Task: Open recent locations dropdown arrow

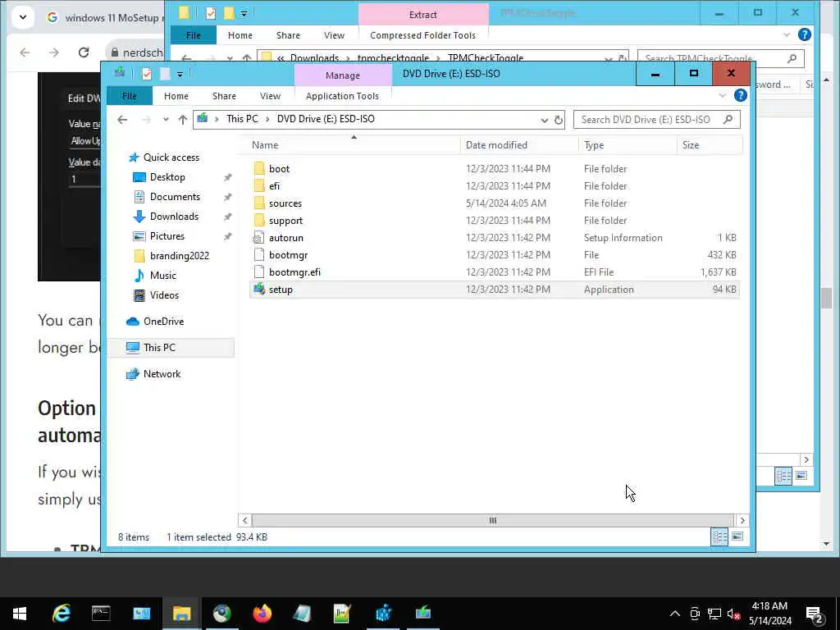Action: pos(166,120)
